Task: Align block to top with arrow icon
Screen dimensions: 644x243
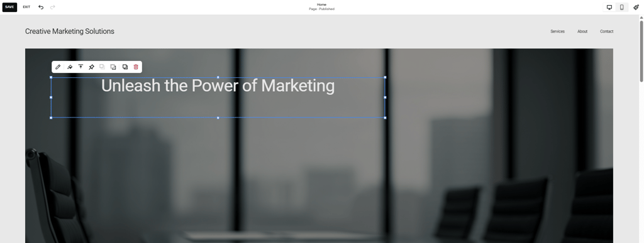Action: coord(81,67)
